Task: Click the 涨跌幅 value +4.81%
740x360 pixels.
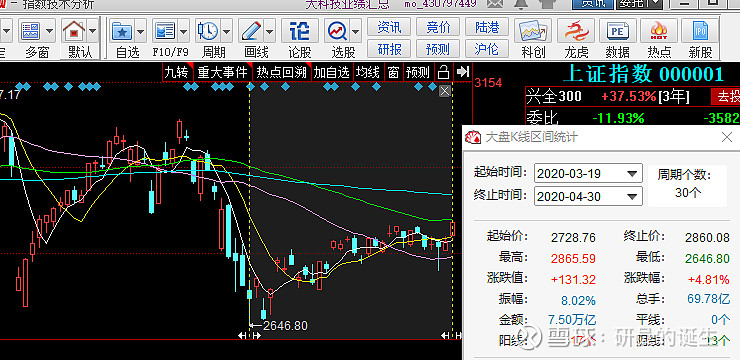Action: (708, 279)
